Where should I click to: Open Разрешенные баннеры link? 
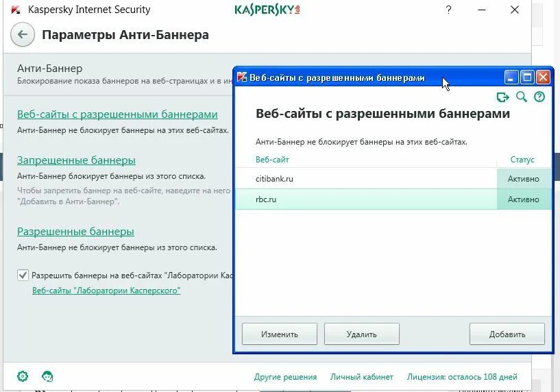75,232
